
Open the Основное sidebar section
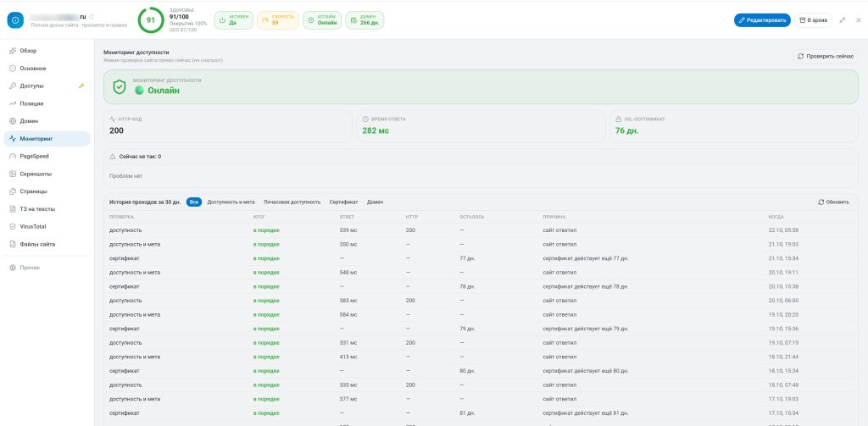point(47,69)
